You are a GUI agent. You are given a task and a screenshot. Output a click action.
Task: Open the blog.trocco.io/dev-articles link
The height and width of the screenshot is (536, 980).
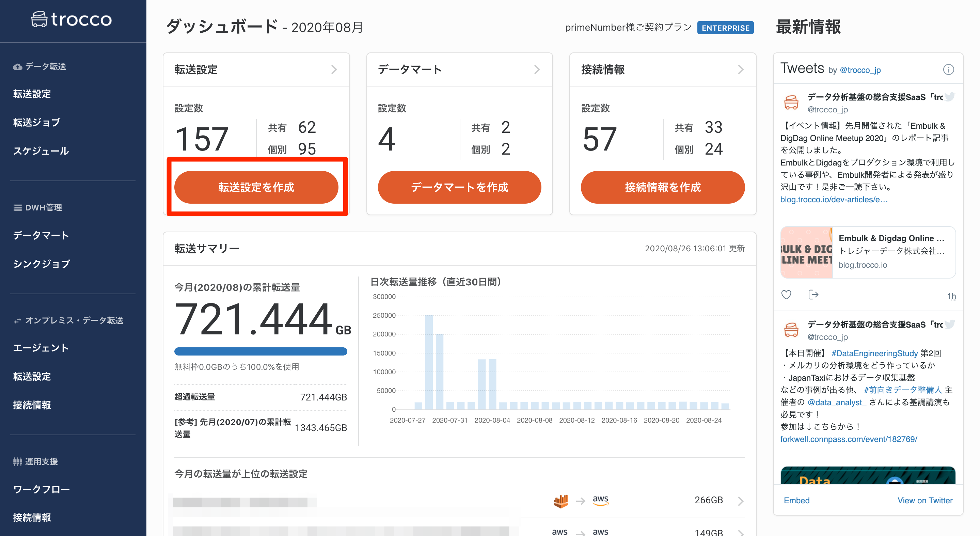tap(834, 199)
